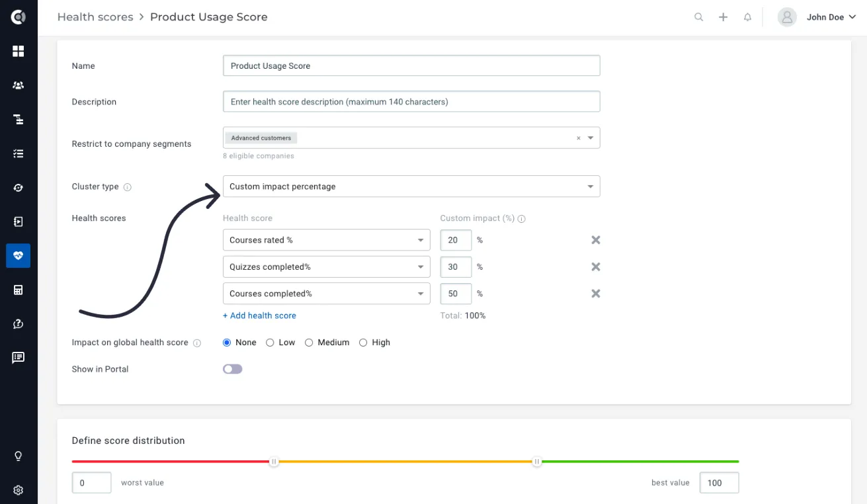Click the Name input field
This screenshot has height=504, width=867.
[411, 65]
